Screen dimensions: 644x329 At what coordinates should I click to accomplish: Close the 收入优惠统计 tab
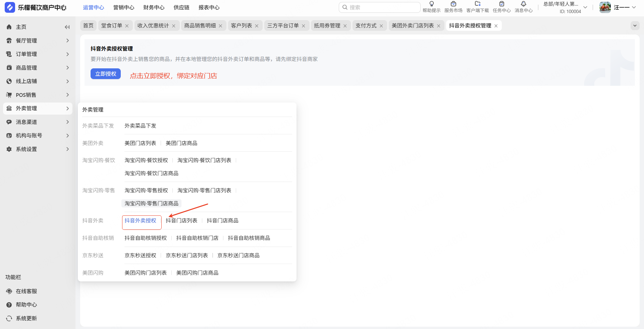(x=174, y=26)
